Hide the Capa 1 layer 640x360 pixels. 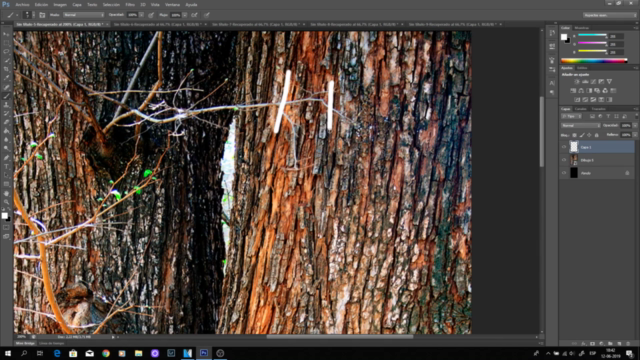click(x=564, y=147)
